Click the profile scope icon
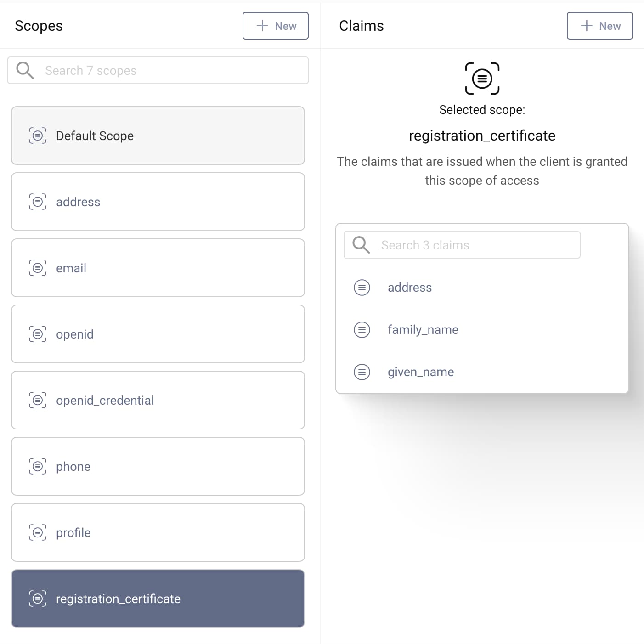Viewport: 644px width, 644px height. point(37,532)
